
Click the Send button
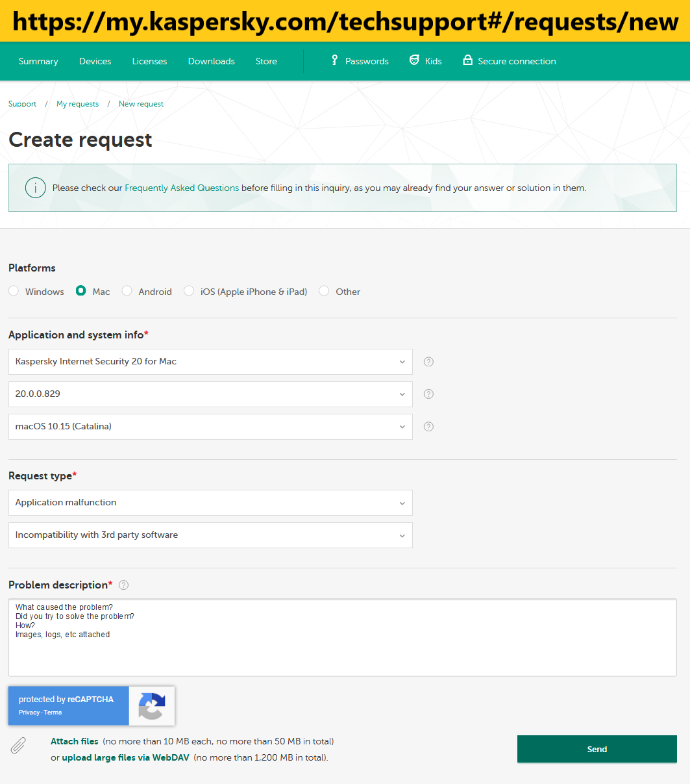(597, 749)
